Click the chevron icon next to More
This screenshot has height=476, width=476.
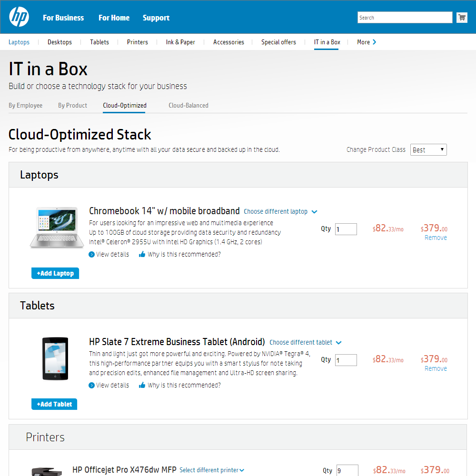(x=375, y=42)
